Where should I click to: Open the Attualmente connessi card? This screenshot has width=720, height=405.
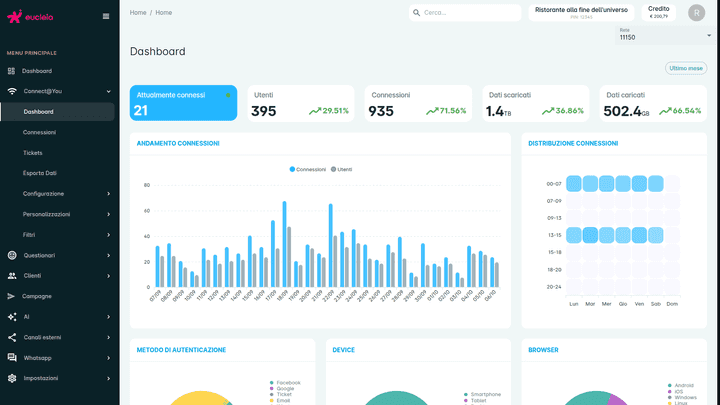coord(183,103)
